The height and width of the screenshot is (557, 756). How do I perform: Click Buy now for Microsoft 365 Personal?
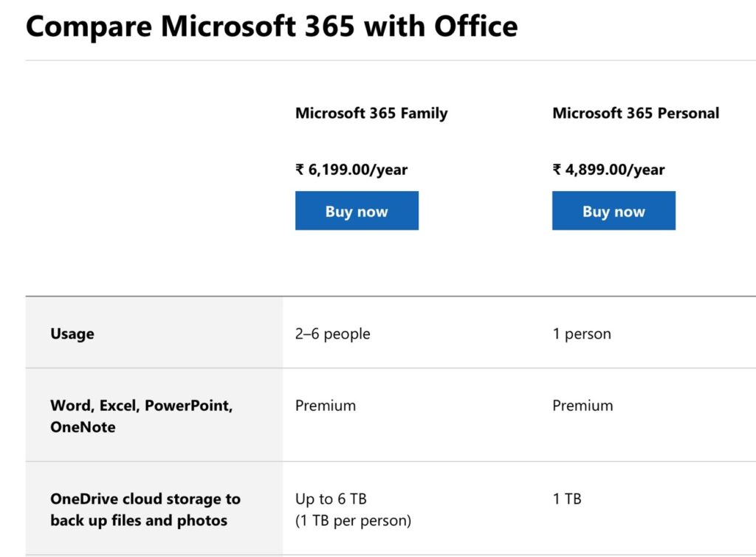tap(614, 210)
